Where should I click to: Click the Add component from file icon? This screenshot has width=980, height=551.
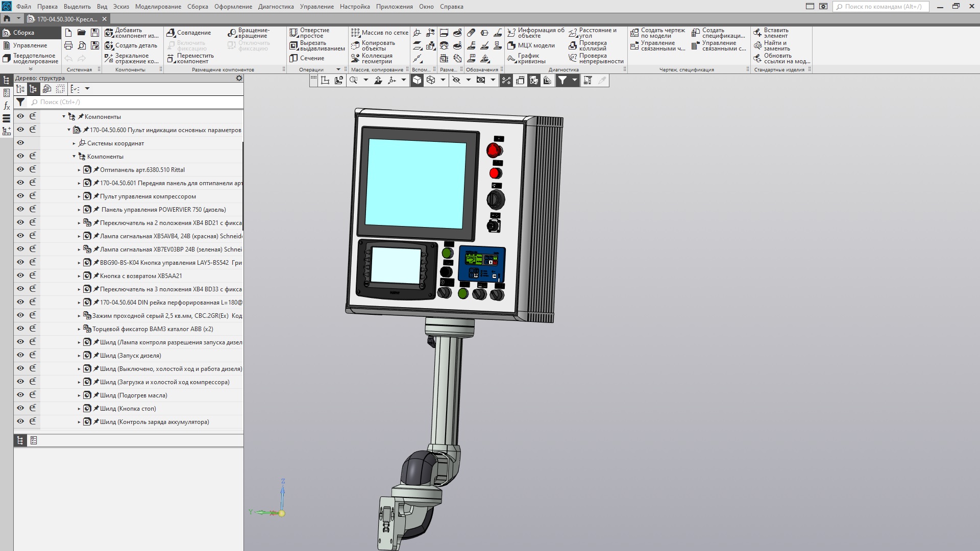109,33
